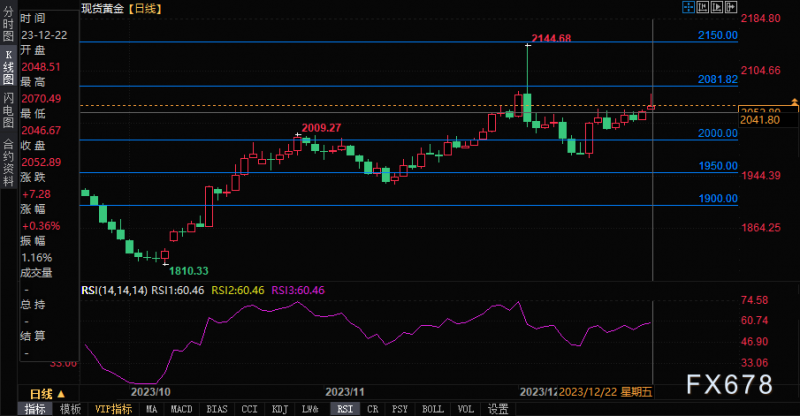Click the RSI(14,14,14) parameter label

114,290
